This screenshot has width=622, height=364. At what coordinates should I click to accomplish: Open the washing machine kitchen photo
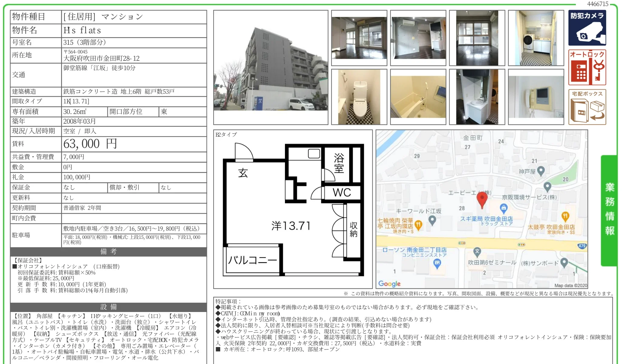pyautogui.click(x=536, y=38)
